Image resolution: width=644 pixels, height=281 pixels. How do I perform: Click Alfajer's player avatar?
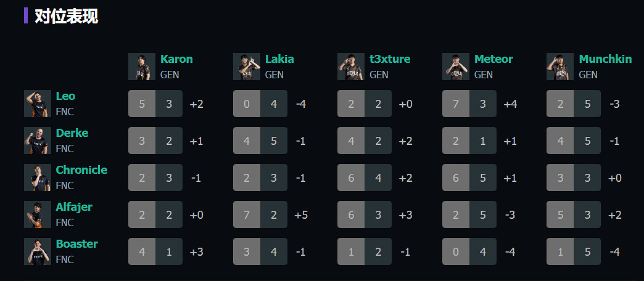[x=38, y=214]
